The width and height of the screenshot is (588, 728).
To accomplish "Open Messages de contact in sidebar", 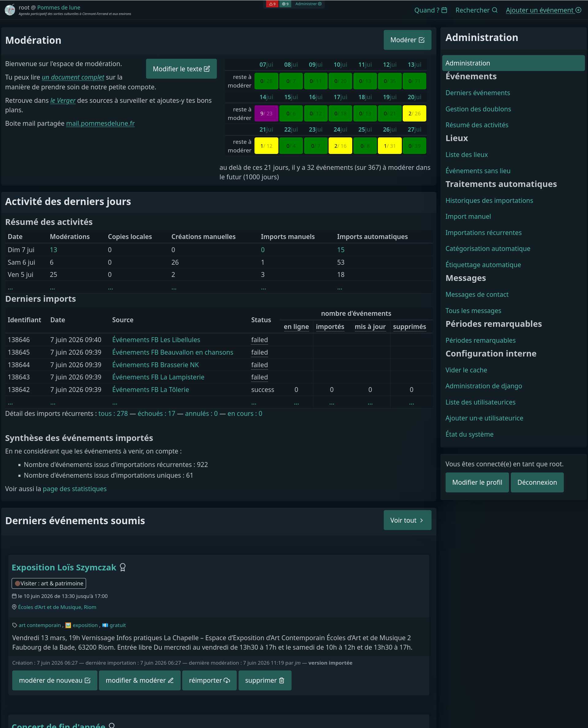I will pos(477,295).
